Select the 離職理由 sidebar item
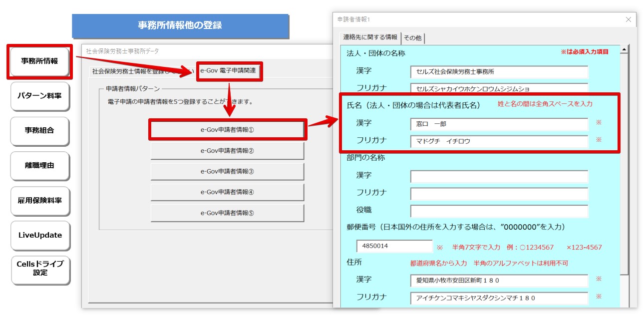Viewport: 644px width, 317px height. pyautogui.click(x=39, y=166)
